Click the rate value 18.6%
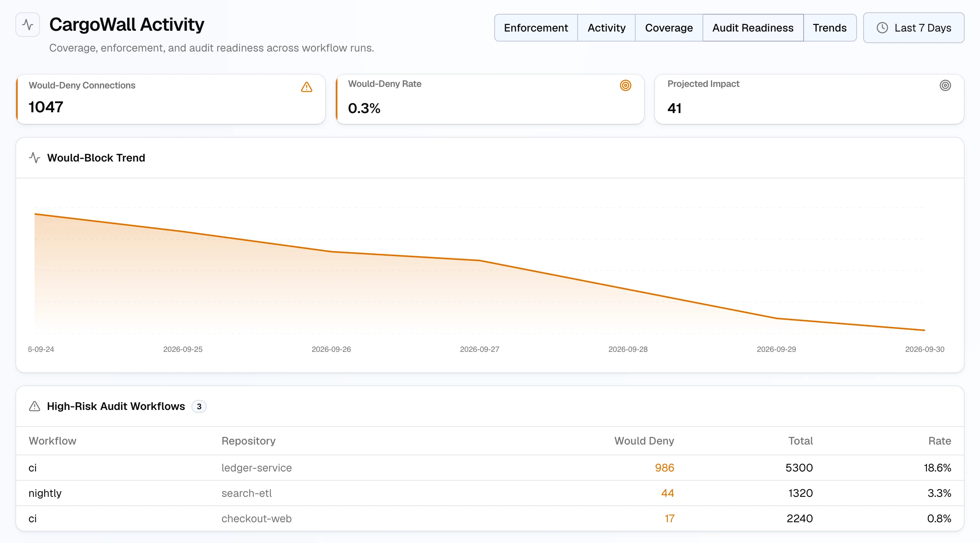This screenshot has height=543, width=980. tap(937, 468)
